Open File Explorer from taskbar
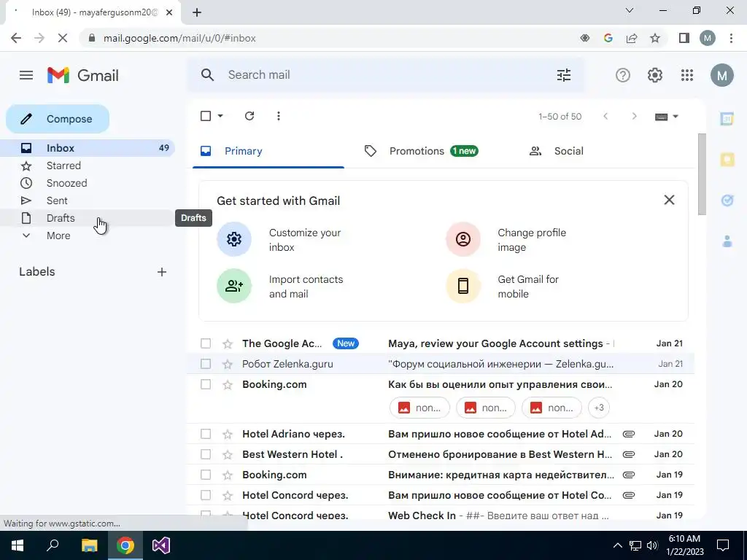Image resolution: width=747 pixels, height=560 pixels. [x=89, y=545]
